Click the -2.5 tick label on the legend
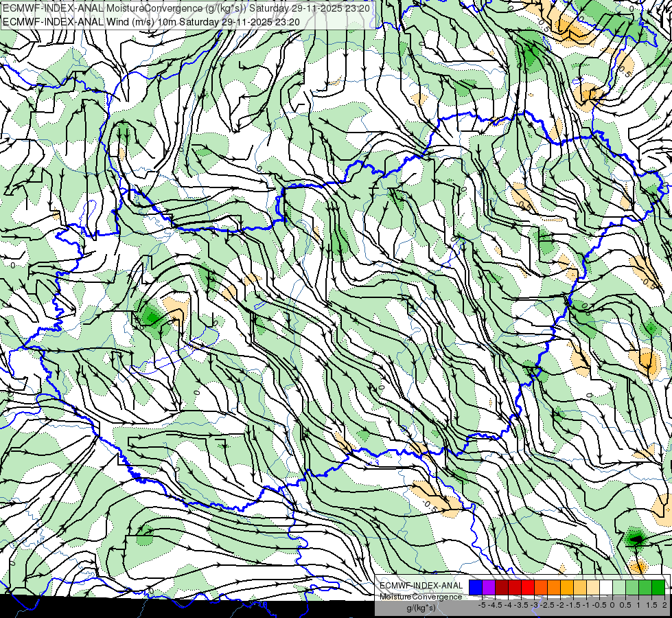The image size is (672, 618). 547,605
